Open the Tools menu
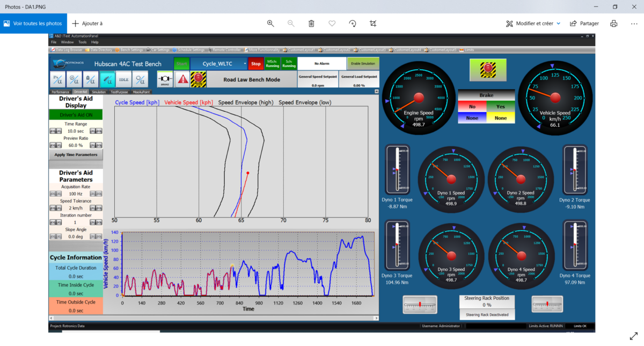The width and height of the screenshot is (644, 346). 82,42
